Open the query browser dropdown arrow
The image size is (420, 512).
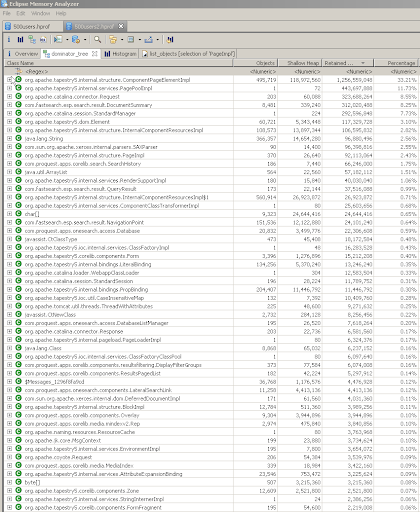(85, 40)
